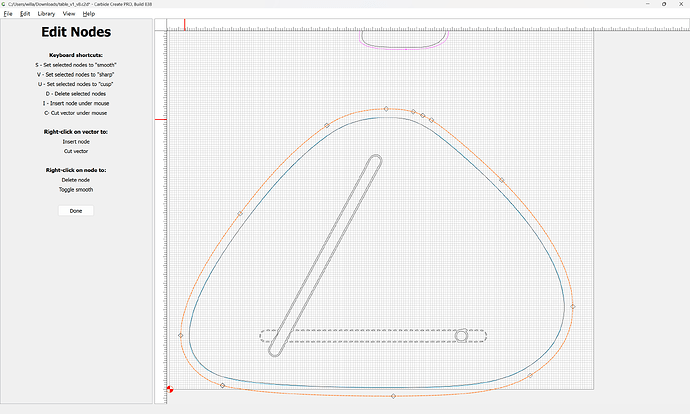Select the far-right node on orange outline
The image size is (690, 414).
[573, 306]
